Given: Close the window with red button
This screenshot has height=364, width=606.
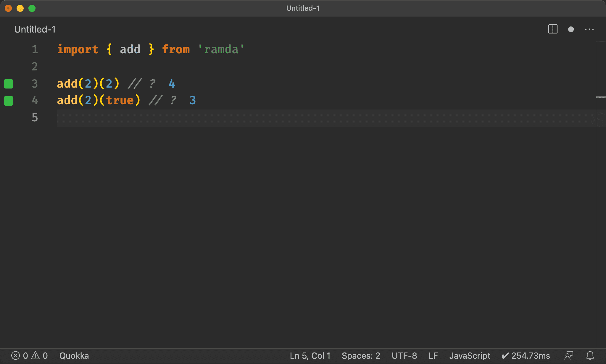Looking at the screenshot, I should pos(8,8).
